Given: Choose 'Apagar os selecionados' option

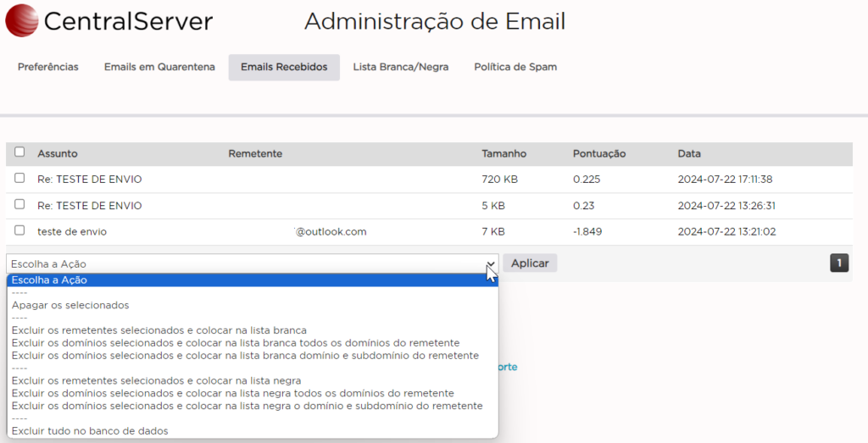Looking at the screenshot, I should coord(70,305).
